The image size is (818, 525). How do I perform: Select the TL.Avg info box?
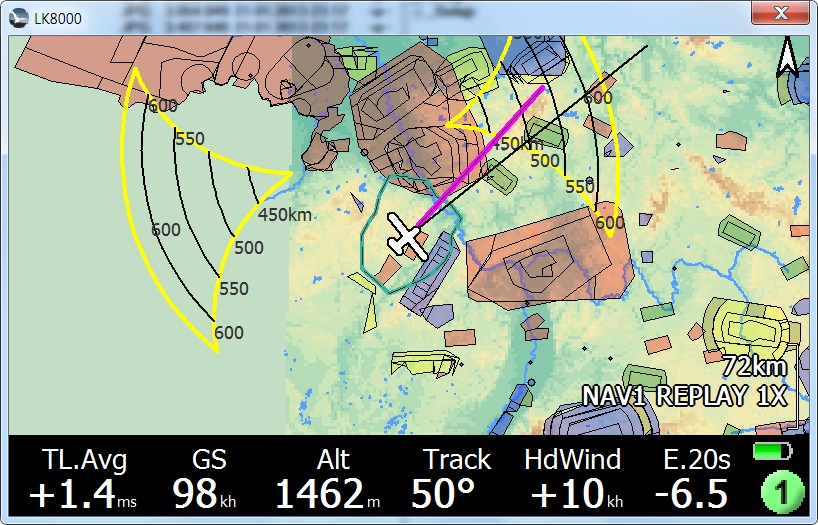coord(85,478)
